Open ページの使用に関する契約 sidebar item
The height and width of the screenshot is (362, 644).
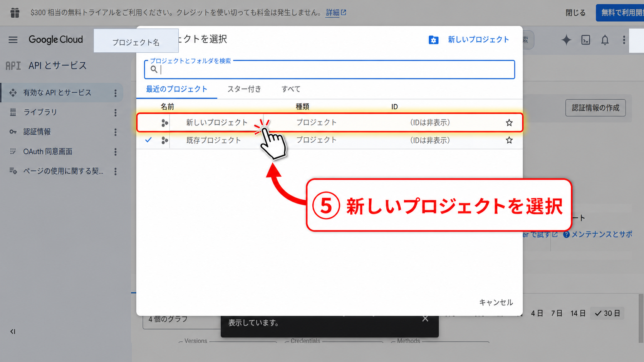tap(63, 171)
